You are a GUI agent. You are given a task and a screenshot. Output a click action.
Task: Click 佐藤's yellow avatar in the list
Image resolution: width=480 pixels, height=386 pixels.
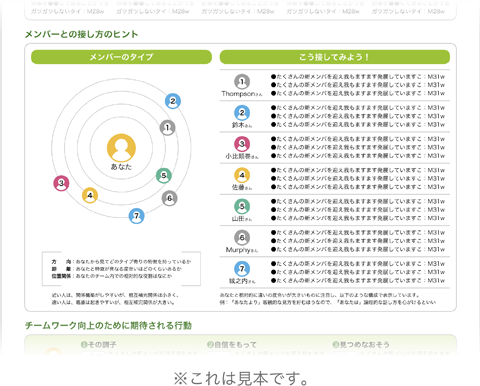[242, 175]
